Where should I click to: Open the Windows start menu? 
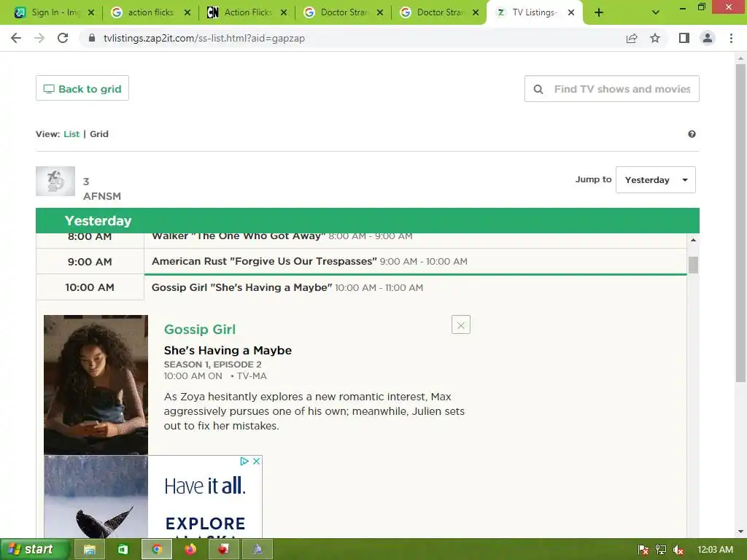[x=35, y=549]
